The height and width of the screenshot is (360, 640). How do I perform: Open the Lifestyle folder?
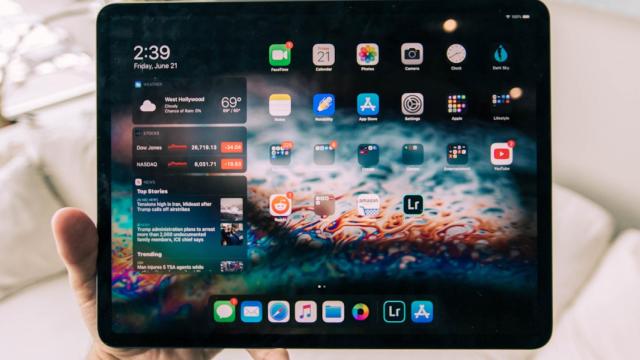click(501, 103)
